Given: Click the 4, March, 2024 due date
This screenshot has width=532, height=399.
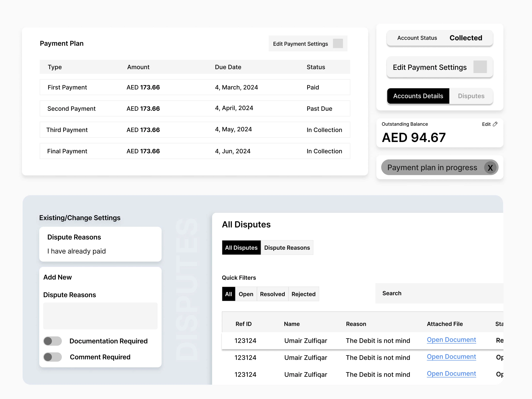Looking at the screenshot, I should (236, 87).
